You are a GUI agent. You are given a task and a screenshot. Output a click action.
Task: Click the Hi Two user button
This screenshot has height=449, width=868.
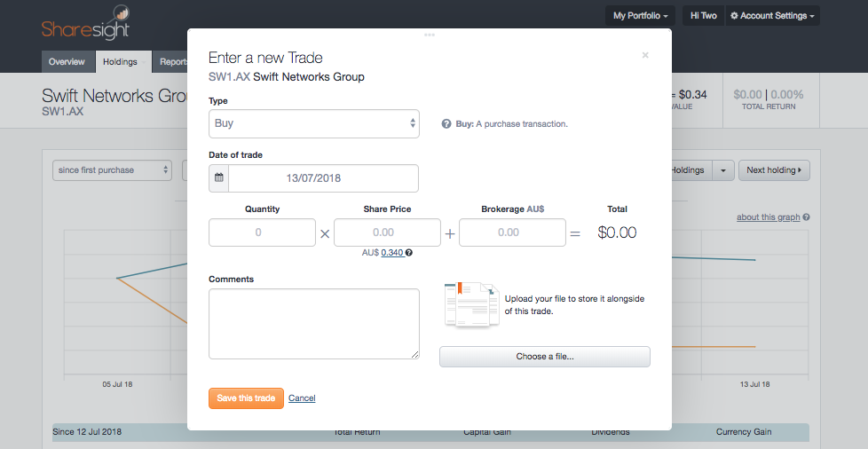coord(703,15)
